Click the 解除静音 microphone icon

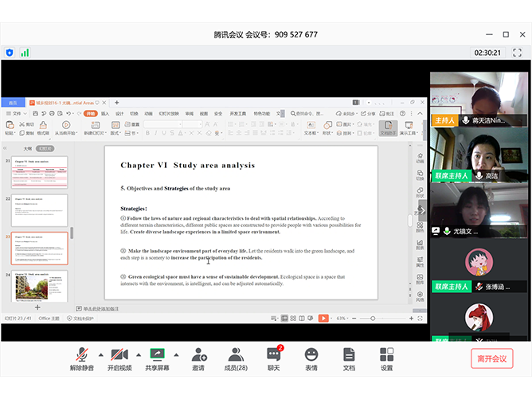coord(81,354)
